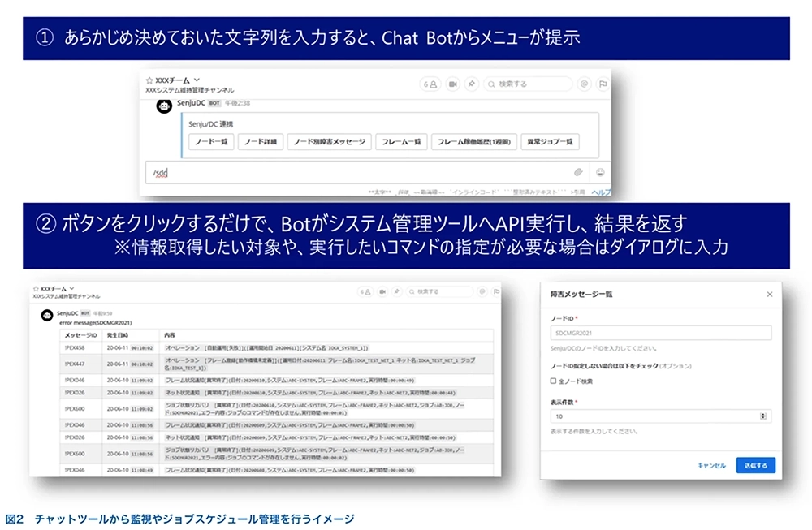Show flagged posts in top chat header
Screen dimensions: 812x530
[x=603, y=84]
